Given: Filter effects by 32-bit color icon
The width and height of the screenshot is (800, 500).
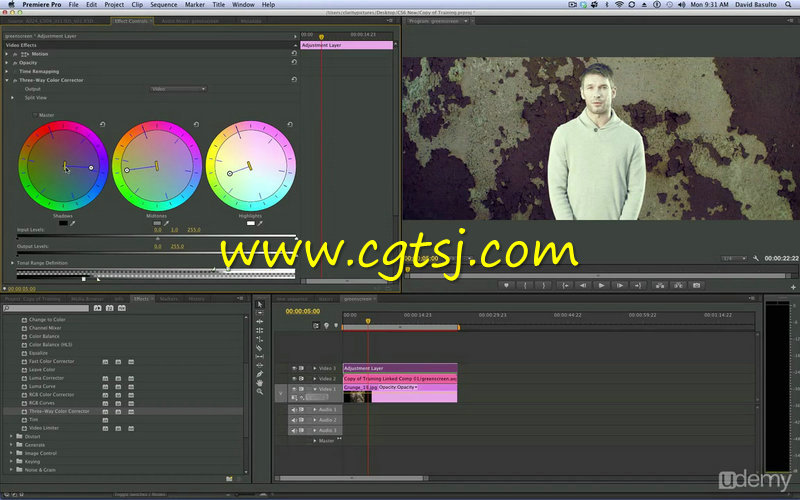Looking at the screenshot, I should click(110, 308).
